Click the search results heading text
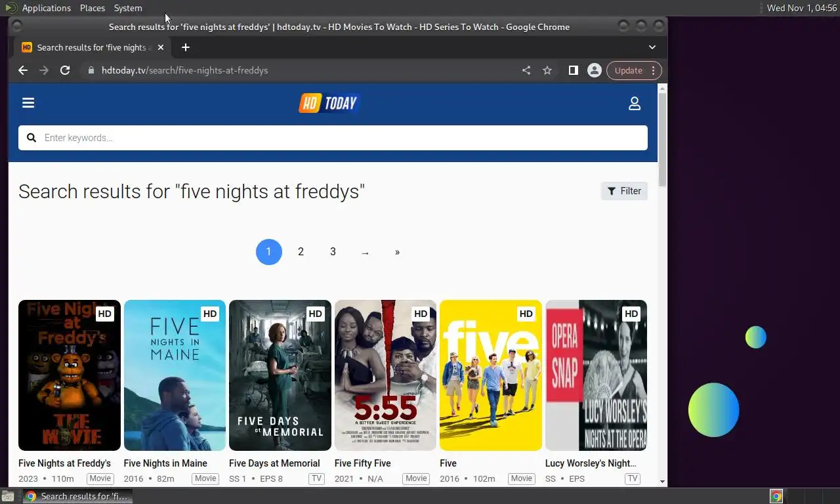The width and height of the screenshot is (840, 504). coord(192,191)
